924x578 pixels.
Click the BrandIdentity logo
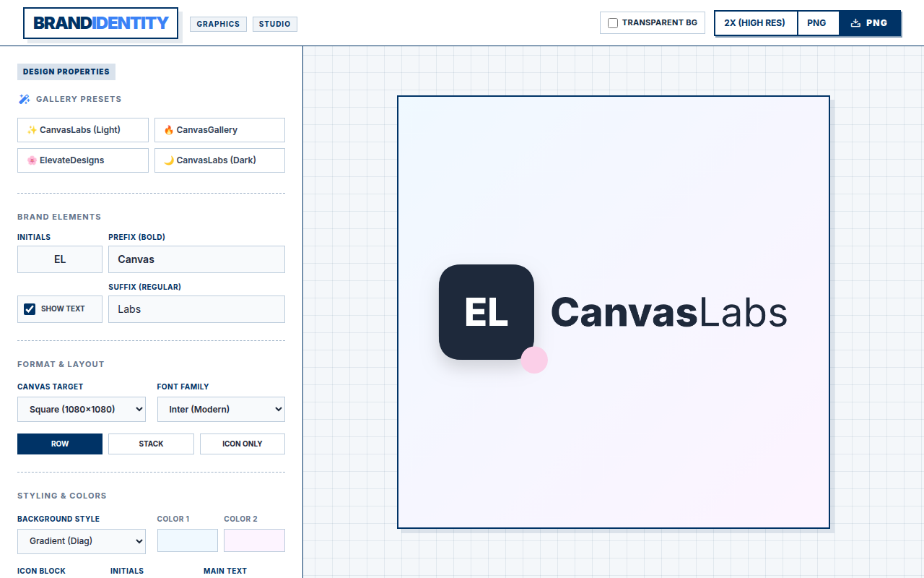click(x=101, y=23)
